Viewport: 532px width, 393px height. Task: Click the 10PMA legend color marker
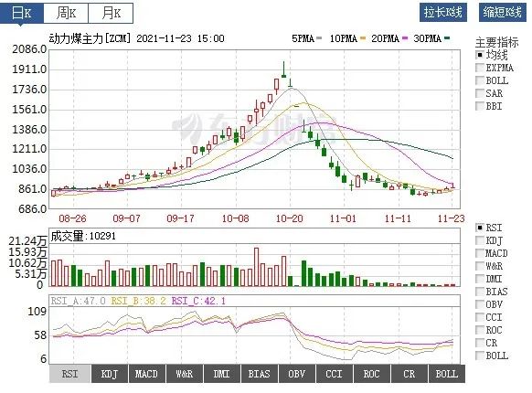pyautogui.click(x=363, y=38)
